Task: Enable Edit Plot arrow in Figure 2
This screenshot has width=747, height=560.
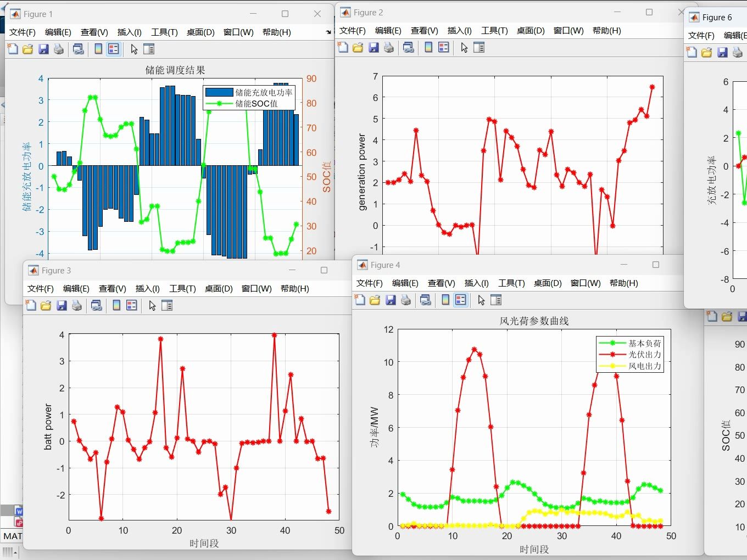Action: pyautogui.click(x=464, y=47)
